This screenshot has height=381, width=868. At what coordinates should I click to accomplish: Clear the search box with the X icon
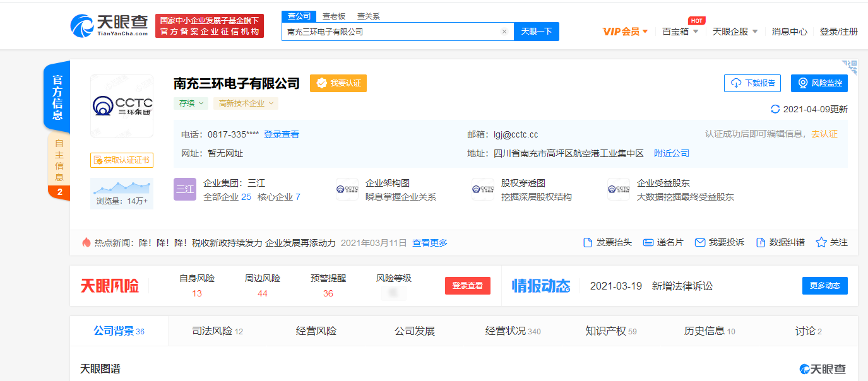pos(504,32)
